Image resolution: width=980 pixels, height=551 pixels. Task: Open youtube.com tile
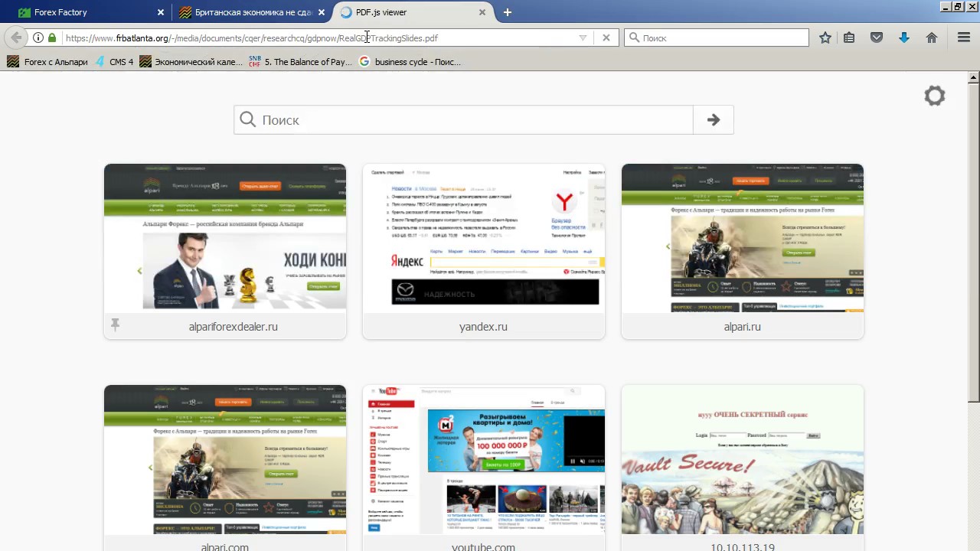coord(484,468)
